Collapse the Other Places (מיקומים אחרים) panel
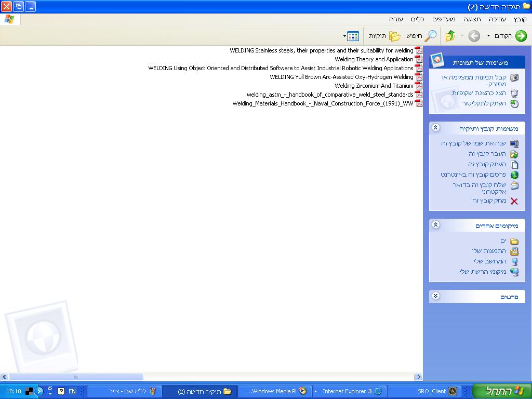This screenshot has height=399, width=532. 435,225
